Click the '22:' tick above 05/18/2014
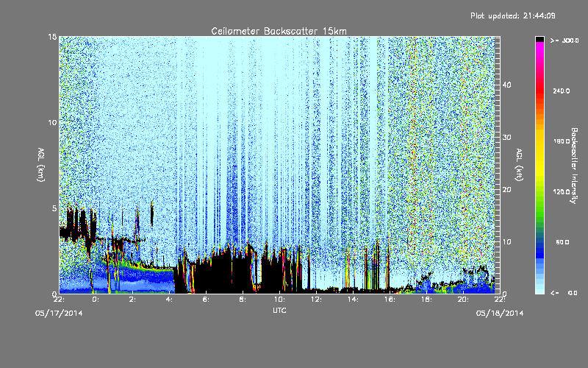Viewport: 588px width, 368px height. [500, 300]
